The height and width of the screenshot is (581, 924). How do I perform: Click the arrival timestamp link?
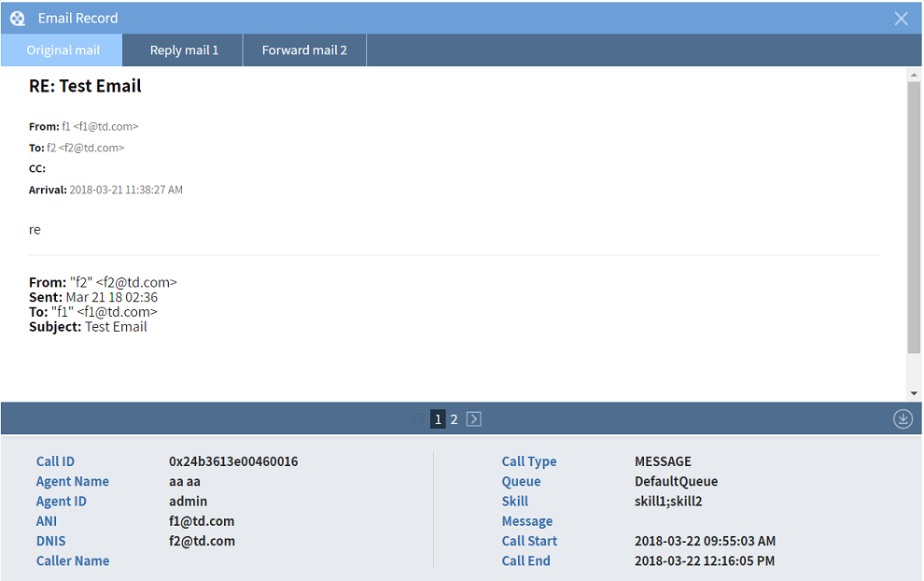tap(125, 189)
